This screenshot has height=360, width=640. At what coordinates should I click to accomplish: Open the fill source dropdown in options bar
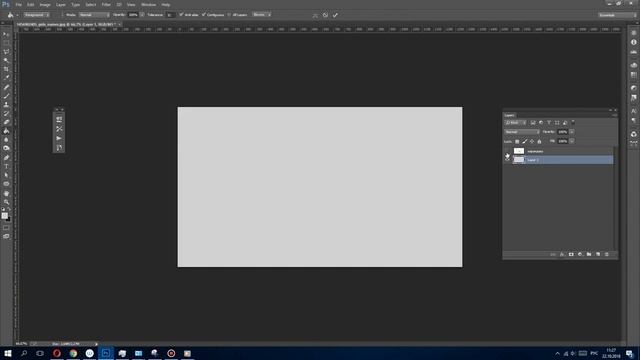pos(37,15)
